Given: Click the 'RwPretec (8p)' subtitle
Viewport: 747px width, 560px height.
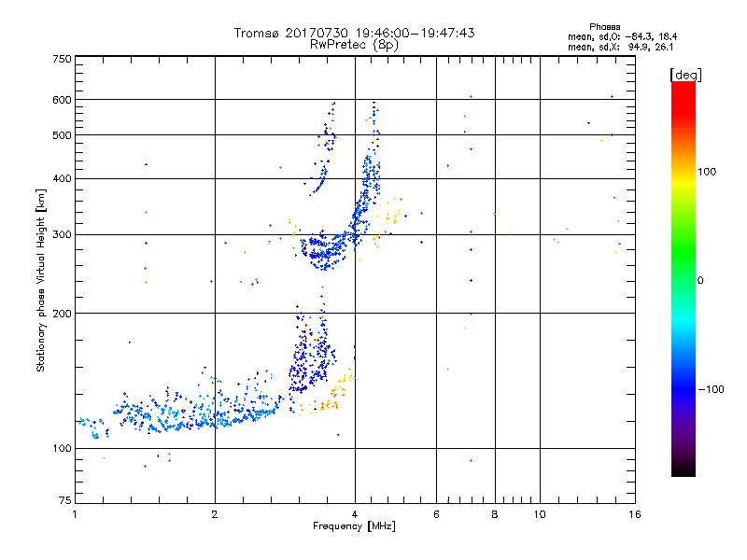Looking at the screenshot, I should click(354, 45).
